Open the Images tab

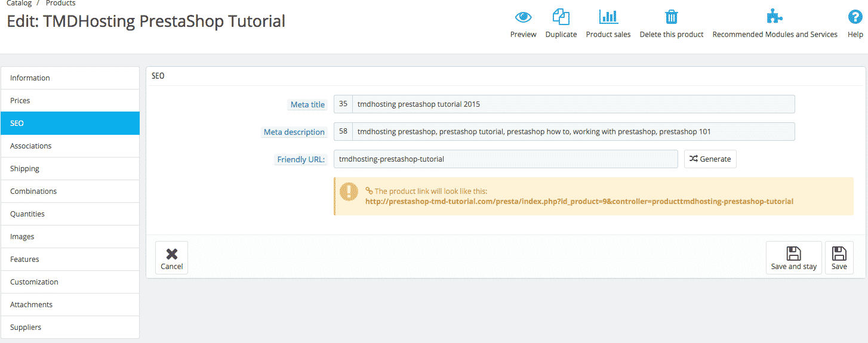point(70,237)
